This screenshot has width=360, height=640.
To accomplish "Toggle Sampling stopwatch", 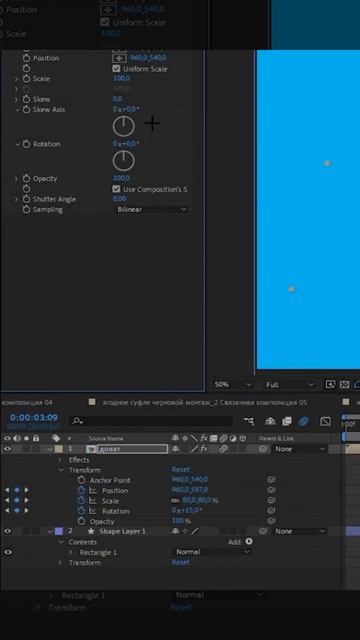I will click(27, 209).
